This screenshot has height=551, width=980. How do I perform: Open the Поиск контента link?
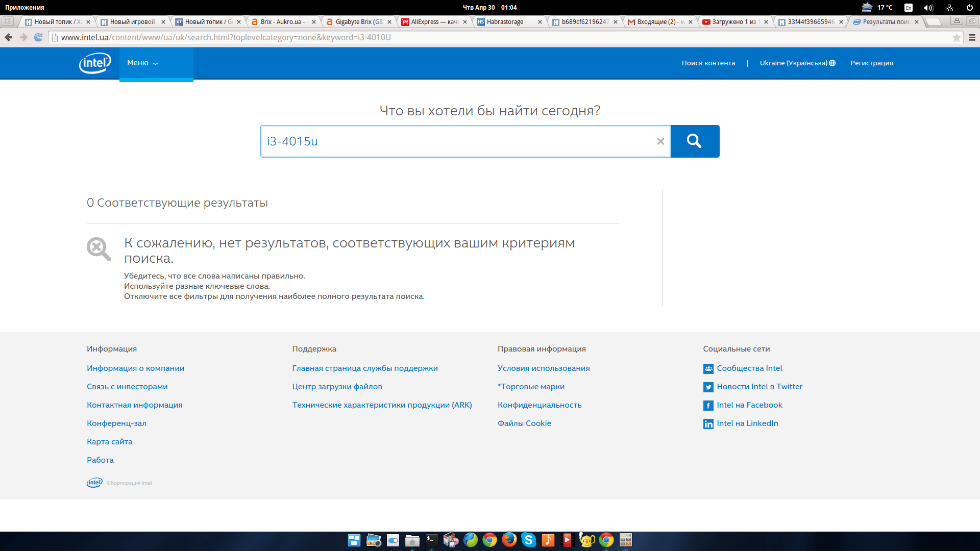coord(708,63)
